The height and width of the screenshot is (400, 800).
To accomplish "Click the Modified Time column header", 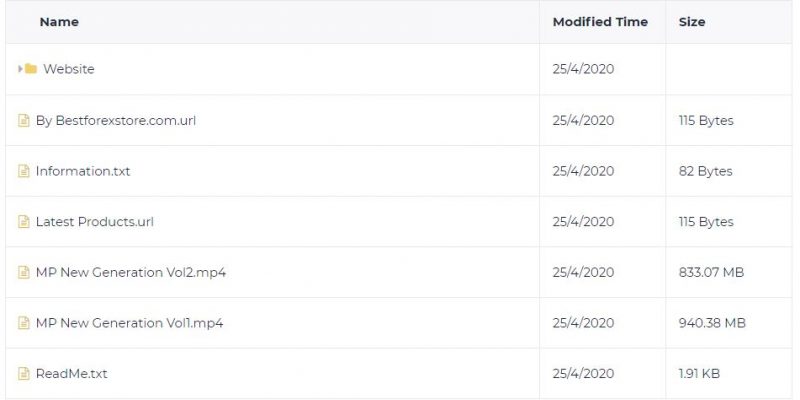I will click(601, 22).
